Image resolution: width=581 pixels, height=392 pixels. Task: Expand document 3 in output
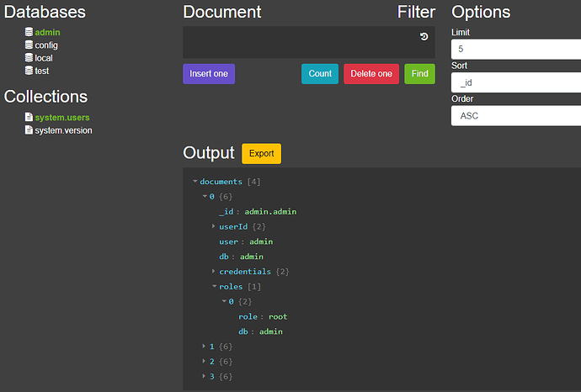pyautogui.click(x=204, y=376)
